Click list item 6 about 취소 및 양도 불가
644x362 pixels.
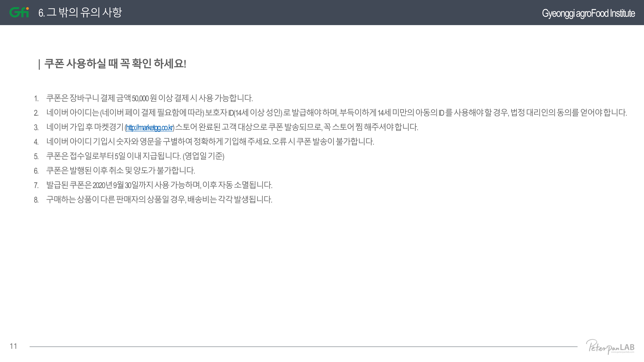point(114,171)
